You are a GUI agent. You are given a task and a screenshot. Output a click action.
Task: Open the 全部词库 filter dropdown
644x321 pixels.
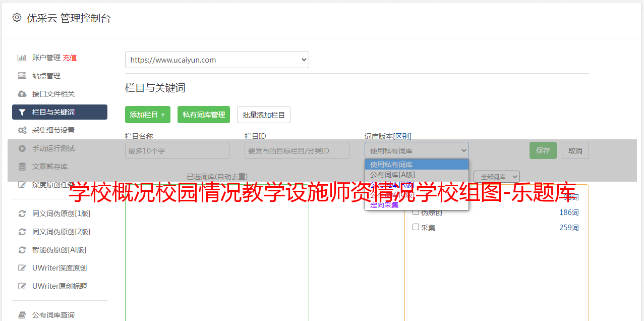click(x=497, y=177)
